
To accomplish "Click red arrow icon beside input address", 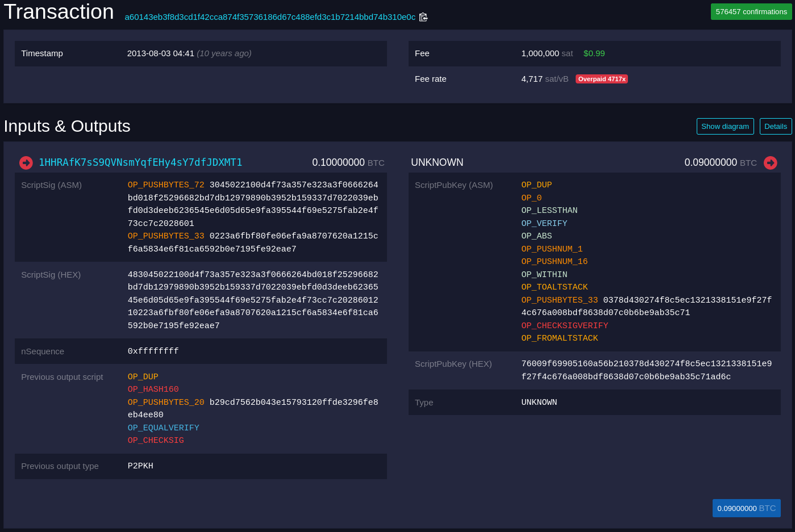I will pos(26,163).
